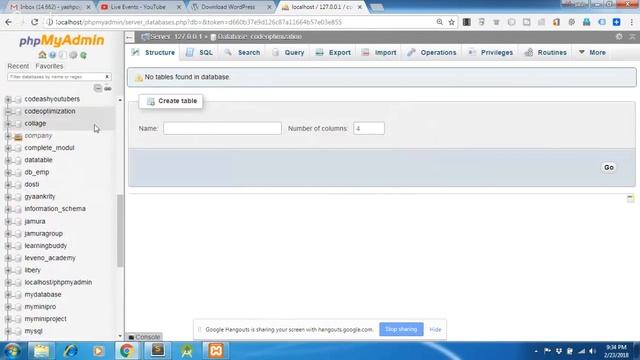
Task: Open the Console panel
Action: (144, 337)
